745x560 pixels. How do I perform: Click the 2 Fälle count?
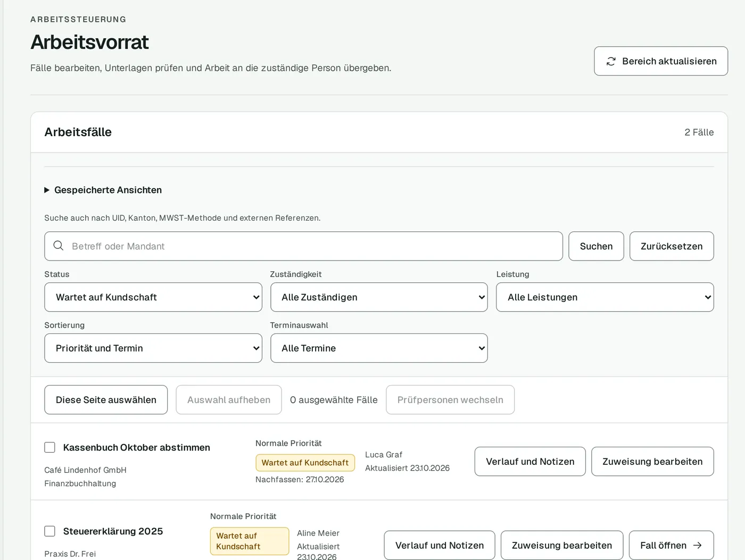click(699, 132)
